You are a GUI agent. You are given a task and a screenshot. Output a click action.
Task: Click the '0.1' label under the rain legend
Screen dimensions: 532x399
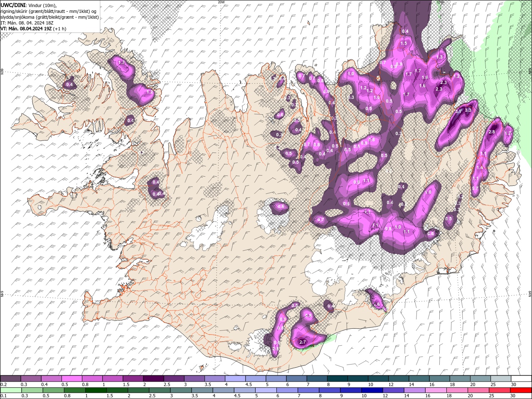(x=4, y=396)
